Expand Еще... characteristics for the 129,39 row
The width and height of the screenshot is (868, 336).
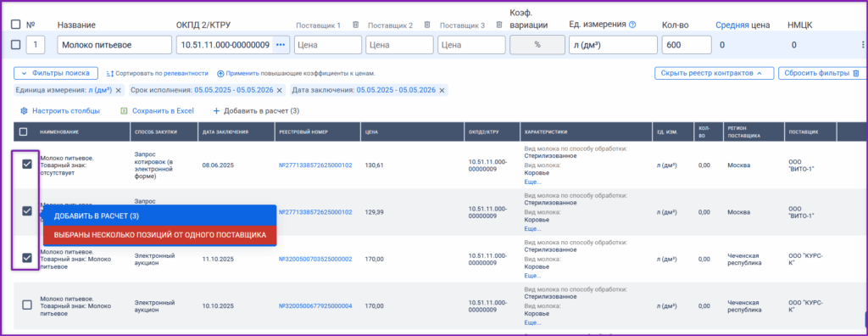[x=532, y=228]
